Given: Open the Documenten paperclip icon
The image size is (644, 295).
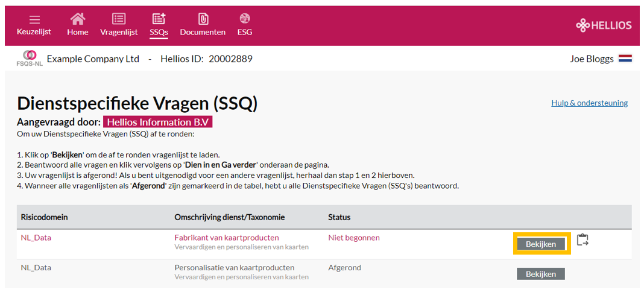Looking at the screenshot, I should click(x=203, y=19).
